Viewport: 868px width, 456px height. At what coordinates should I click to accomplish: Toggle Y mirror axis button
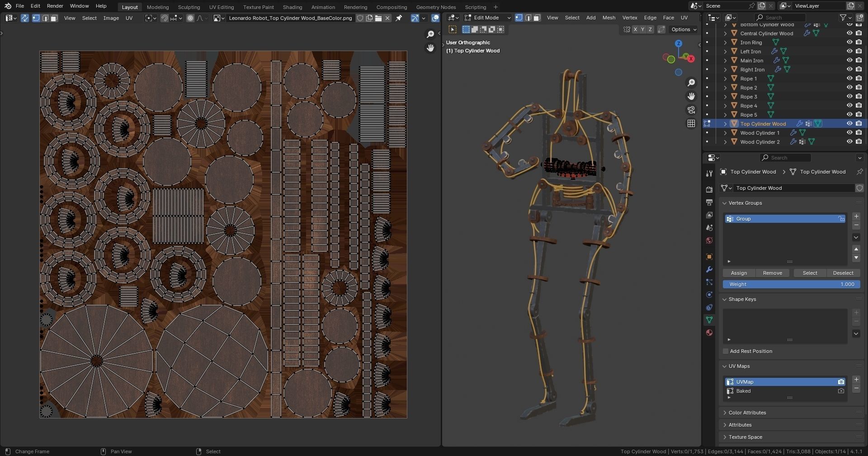[642, 29]
